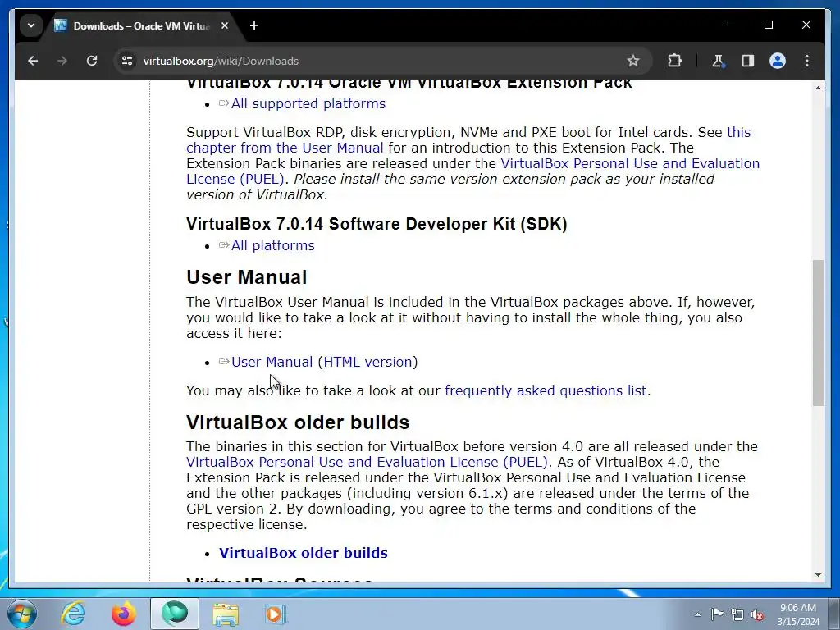Open SDK 'All platforms' link

272,245
